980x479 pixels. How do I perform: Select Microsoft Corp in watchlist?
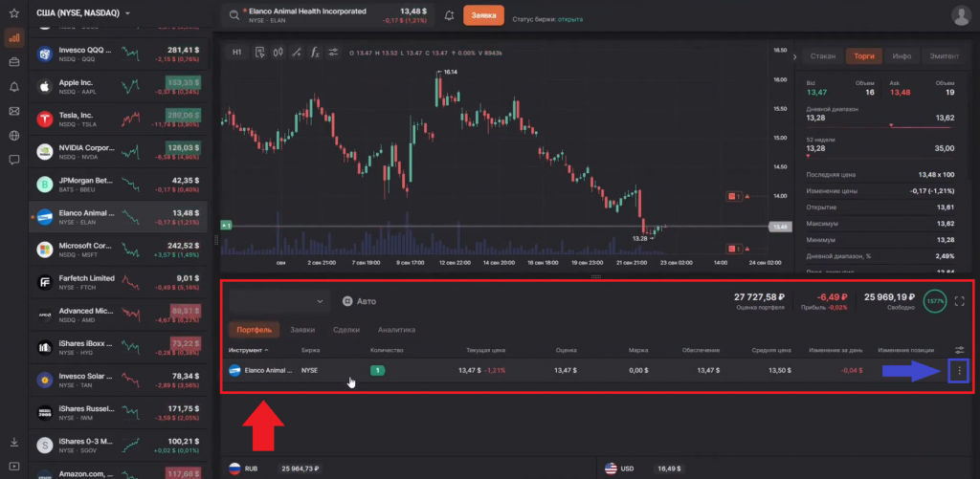[118, 250]
